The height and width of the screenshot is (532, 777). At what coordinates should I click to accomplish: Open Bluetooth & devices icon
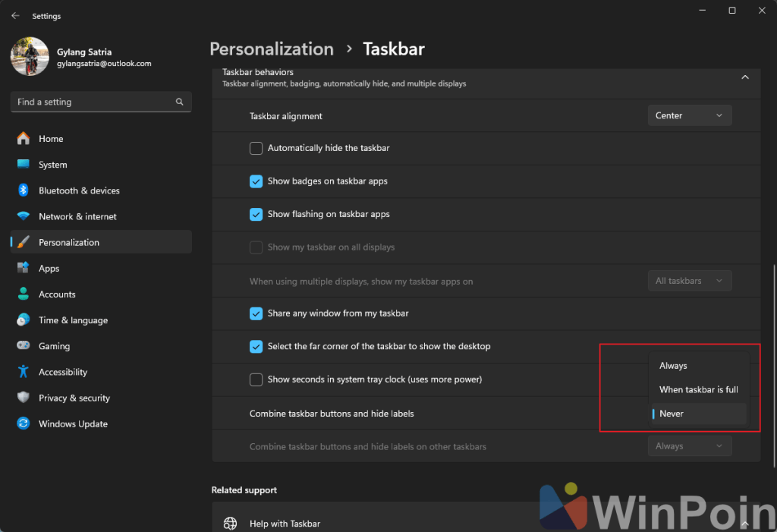[24, 190]
